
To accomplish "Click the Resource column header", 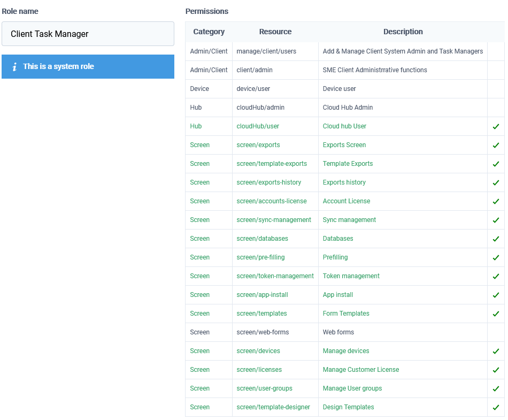I will (x=275, y=32).
